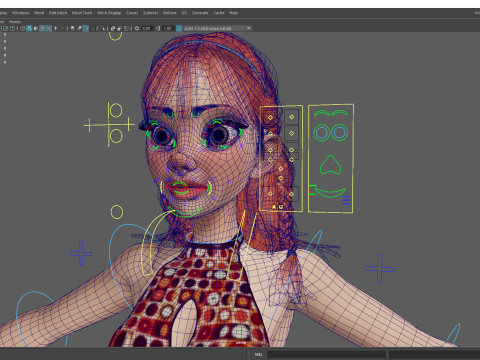The height and width of the screenshot is (360, 480).
Task: Select blue stacked lines control in face GUI
Action: coord(346,200)
